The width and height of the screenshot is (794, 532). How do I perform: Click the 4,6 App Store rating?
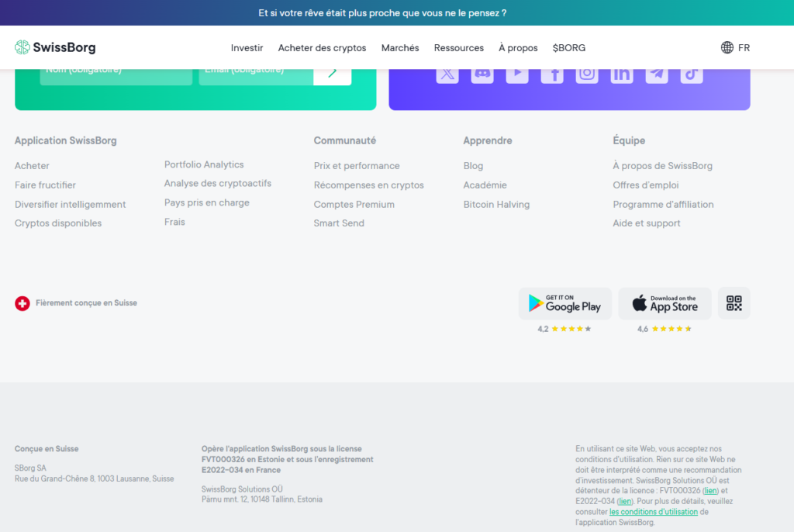pos(665,329)
